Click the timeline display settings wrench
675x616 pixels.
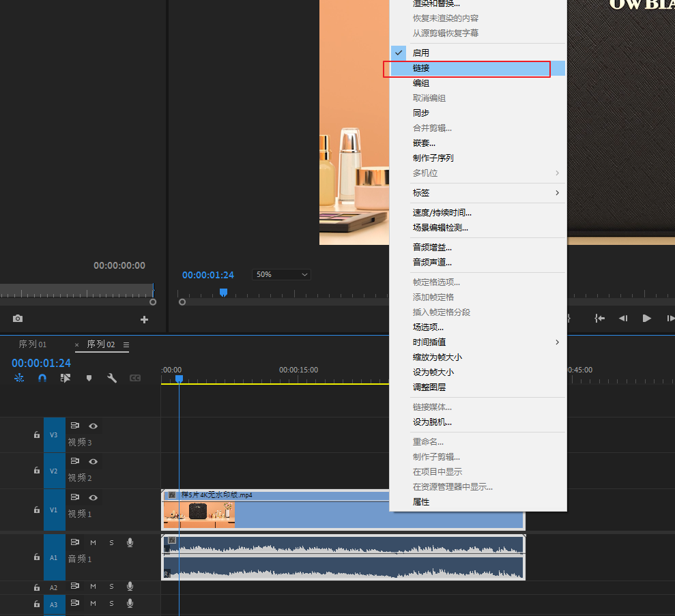[x=111, y=378]
